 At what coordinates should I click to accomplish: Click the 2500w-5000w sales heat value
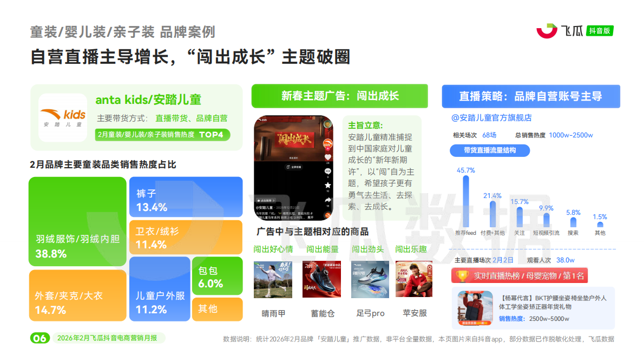[x=549, y=319]
